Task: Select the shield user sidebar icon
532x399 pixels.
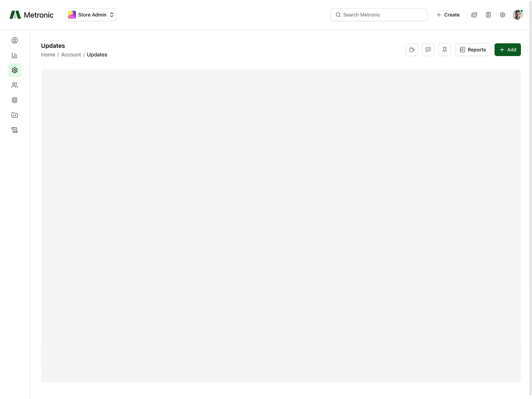Action: coord(15,100)
